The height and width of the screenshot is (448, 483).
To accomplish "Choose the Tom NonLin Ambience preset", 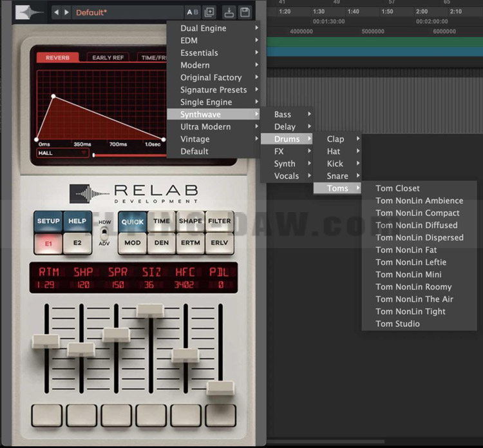I will point(419,200).
